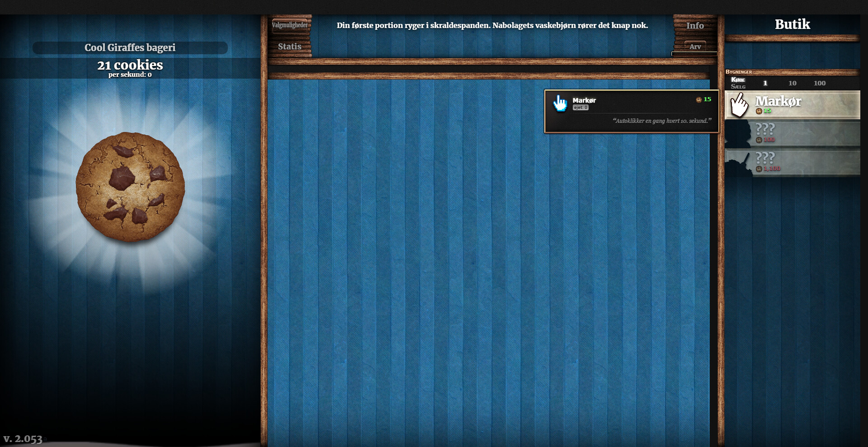This screenshot has width=868, height=447.
Task: Click the big chocolate chip cookie
Action: 130,187
